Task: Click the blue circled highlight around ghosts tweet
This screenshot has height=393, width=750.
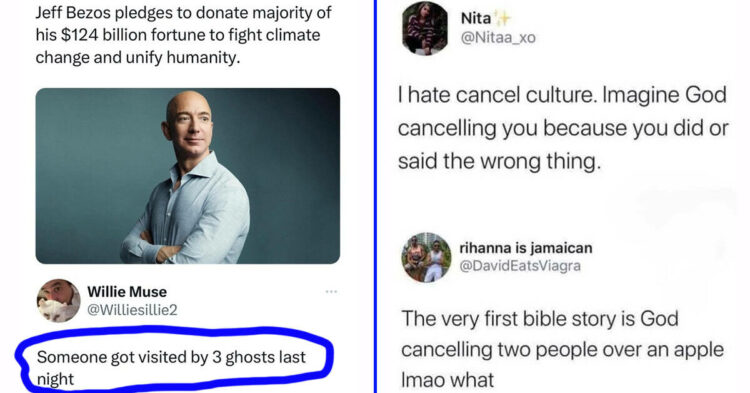Action: click(175, 360)
